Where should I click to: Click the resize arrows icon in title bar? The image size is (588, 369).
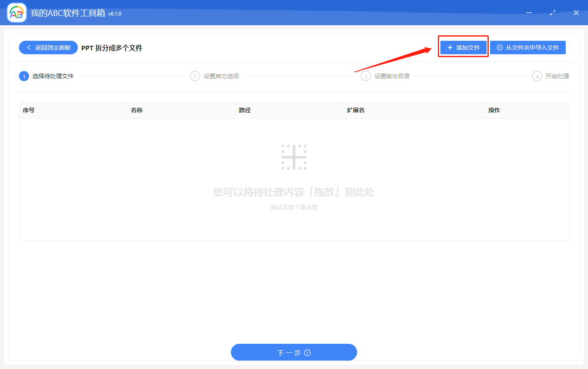coord(552,13)
